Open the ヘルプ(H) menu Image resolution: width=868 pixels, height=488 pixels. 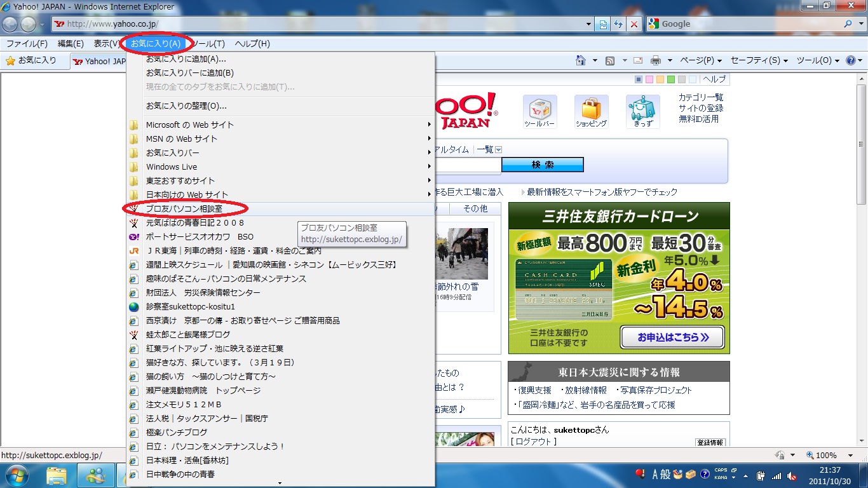click(x=252, y=43)
